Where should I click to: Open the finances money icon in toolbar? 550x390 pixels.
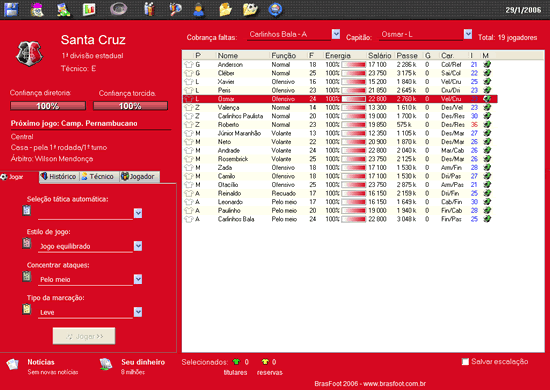tap(63, 9)
